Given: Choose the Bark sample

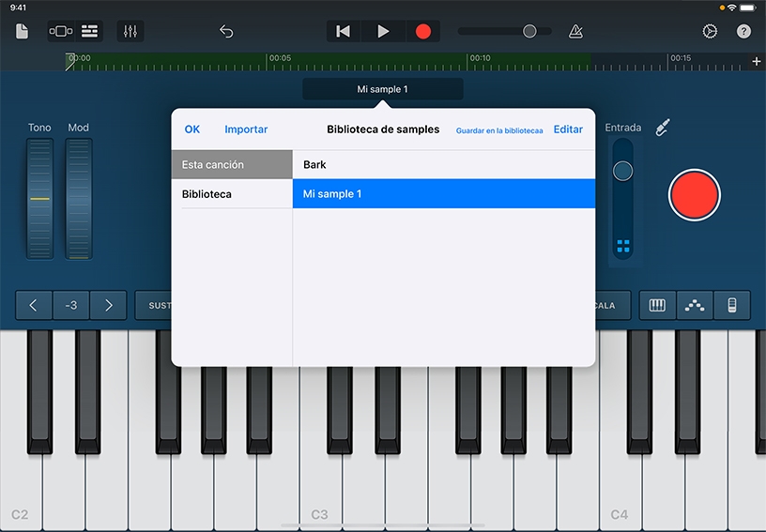Looking at the screenshot, I should click(444, 164).
